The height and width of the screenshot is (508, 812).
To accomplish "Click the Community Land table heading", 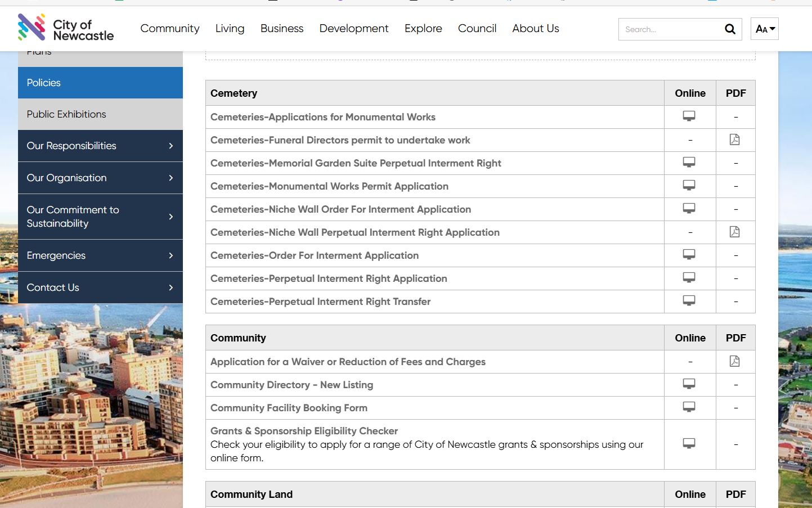I will click(252, 494).
